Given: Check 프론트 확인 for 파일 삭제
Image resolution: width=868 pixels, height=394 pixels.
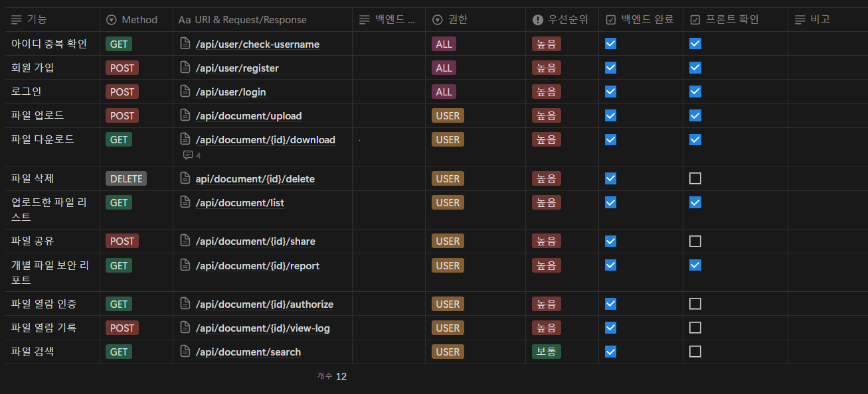Looking at the screenshot, I should click(x=695, y=178).
